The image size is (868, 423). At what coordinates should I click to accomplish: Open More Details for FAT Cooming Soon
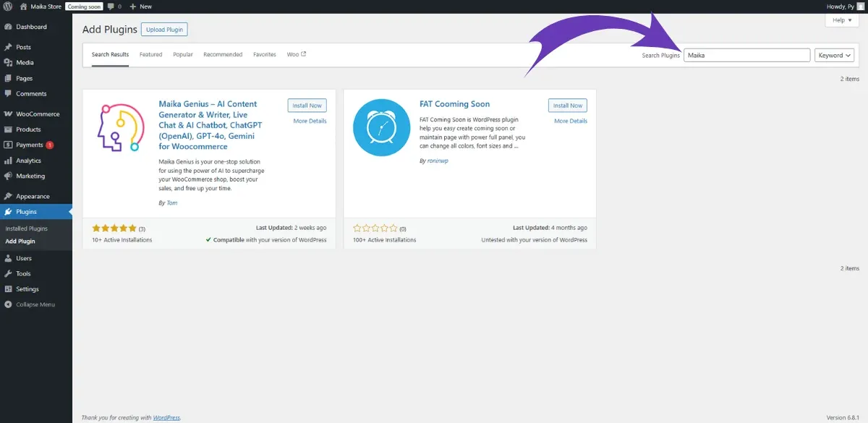tap(571, 121)
